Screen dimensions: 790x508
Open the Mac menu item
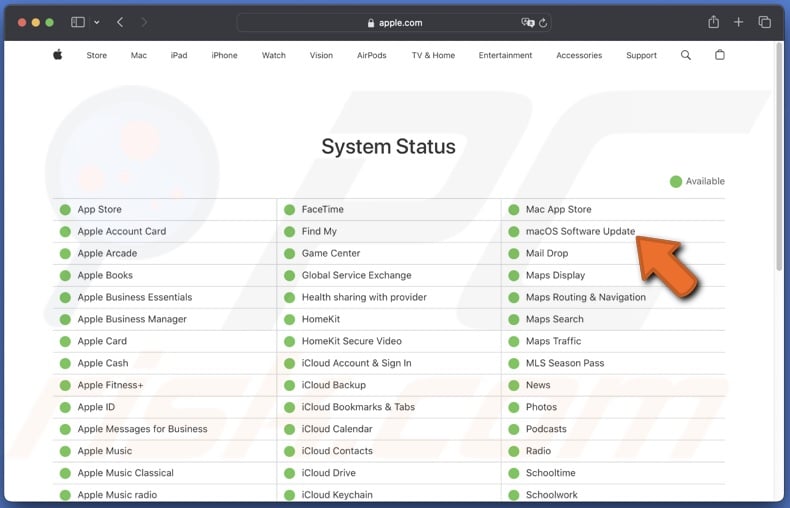click(139, 55)
